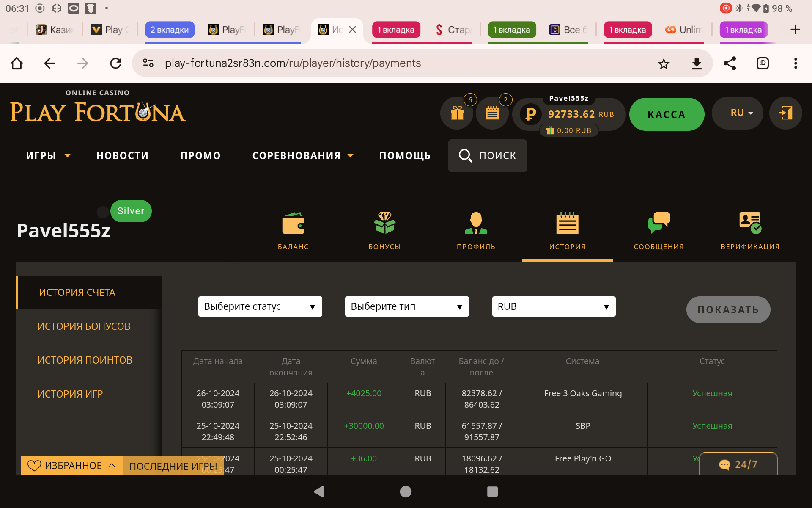Click the Показать button
The height and width of the screenshot is (508, 812).
pos(728,310)
